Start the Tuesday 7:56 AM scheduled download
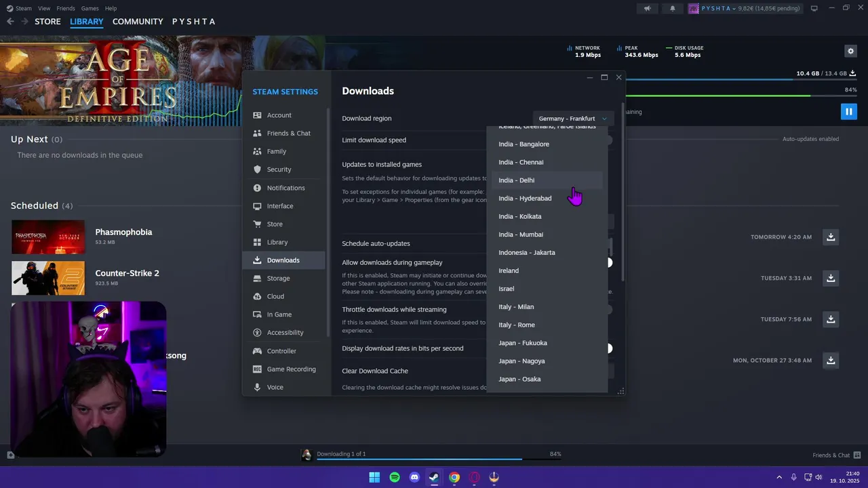 coord(831,319)
